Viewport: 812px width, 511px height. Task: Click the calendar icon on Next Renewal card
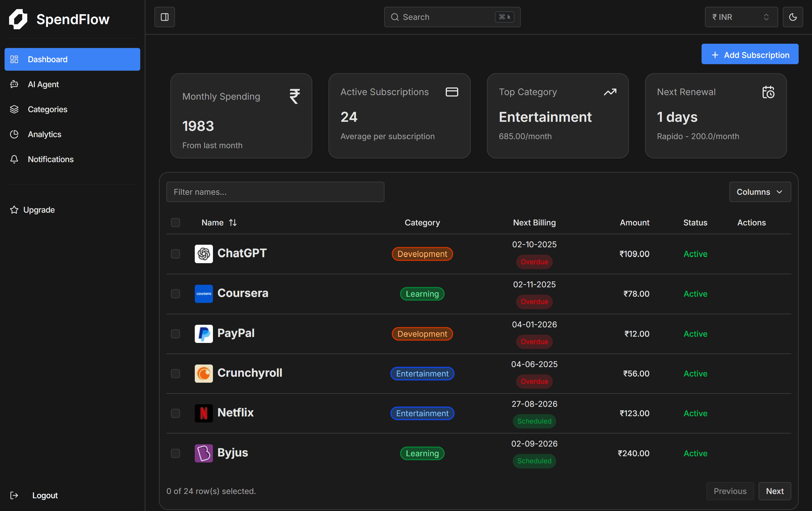pyautogui.click(x=769, y=92)
